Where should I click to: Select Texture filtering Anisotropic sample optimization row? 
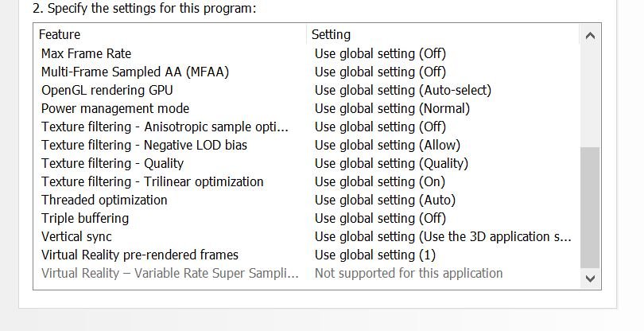click(x=165, y=127)
